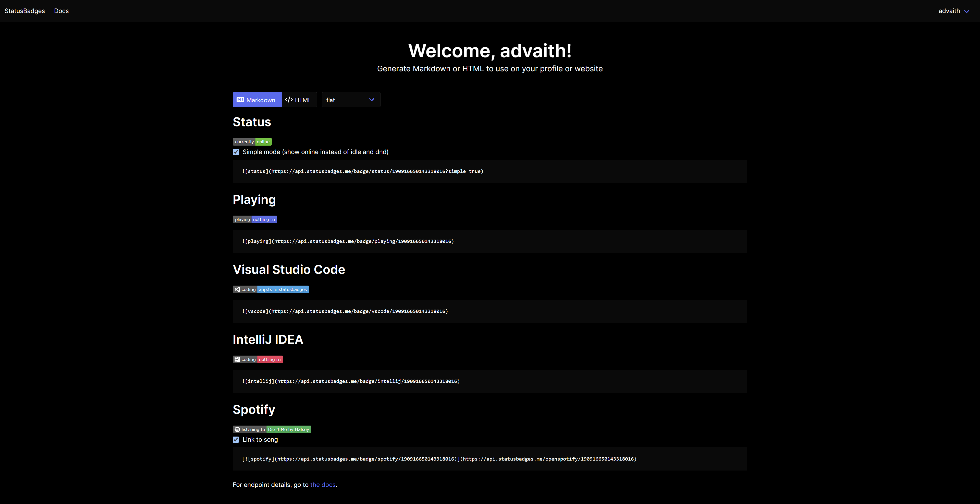
Task: Toggle the Simple mode checkbox
Action: coord(236,152)
